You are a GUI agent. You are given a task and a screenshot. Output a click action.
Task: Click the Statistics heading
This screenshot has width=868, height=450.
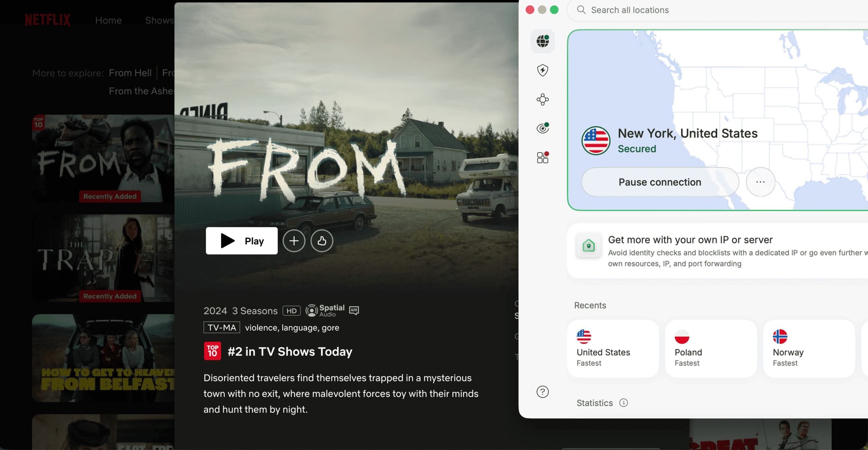pyautogui.click(x=595, y=403)
